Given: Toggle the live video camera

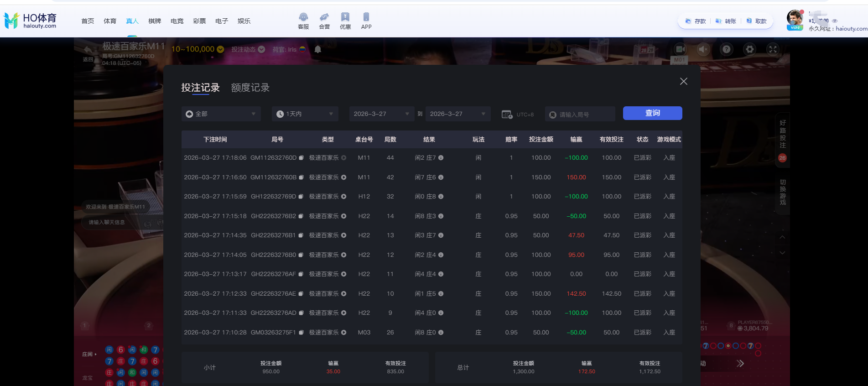Looking at the screenshot, I should (x=680, y=49).
